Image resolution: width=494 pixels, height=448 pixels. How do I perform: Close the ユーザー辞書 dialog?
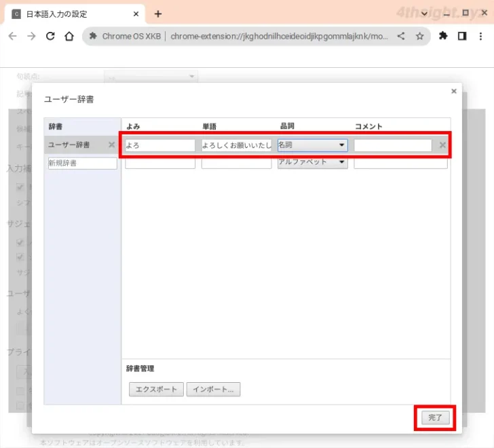[x=454, y=91]
